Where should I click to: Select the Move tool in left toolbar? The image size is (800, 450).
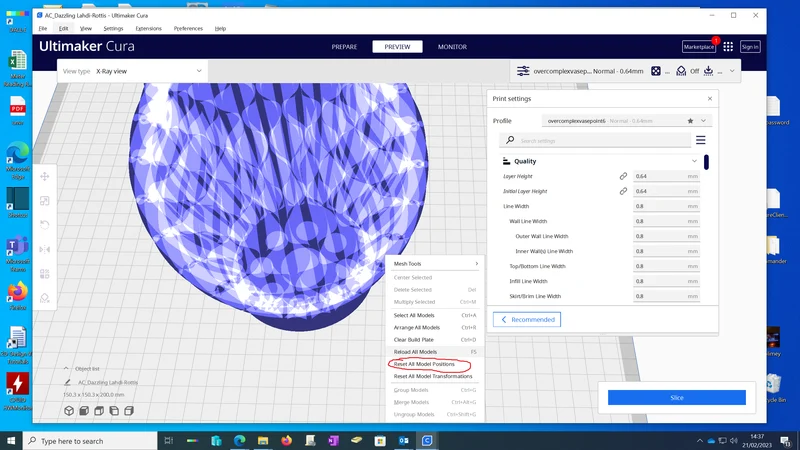(45, 177)
